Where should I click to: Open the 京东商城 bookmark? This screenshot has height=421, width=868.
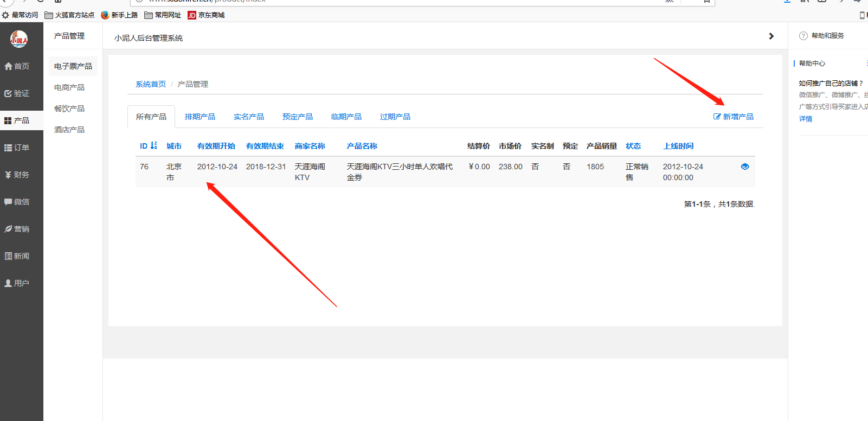coord(206,15)
